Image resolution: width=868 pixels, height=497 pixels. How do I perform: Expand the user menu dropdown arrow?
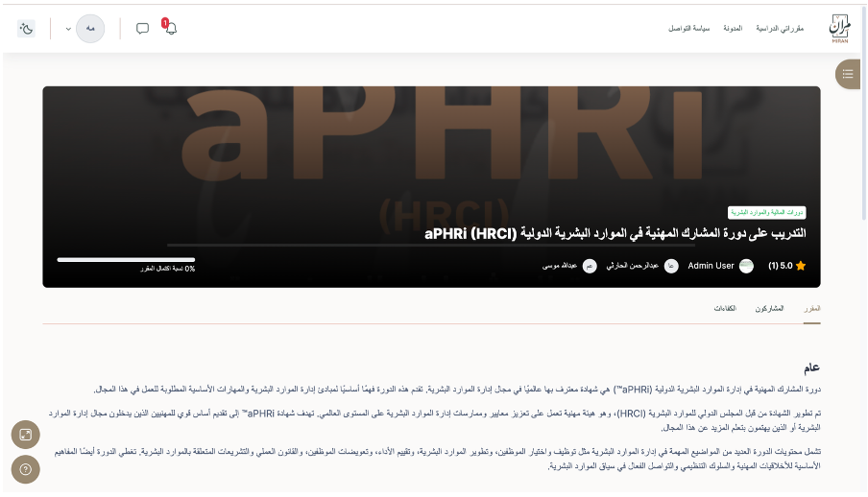point(68,29)
